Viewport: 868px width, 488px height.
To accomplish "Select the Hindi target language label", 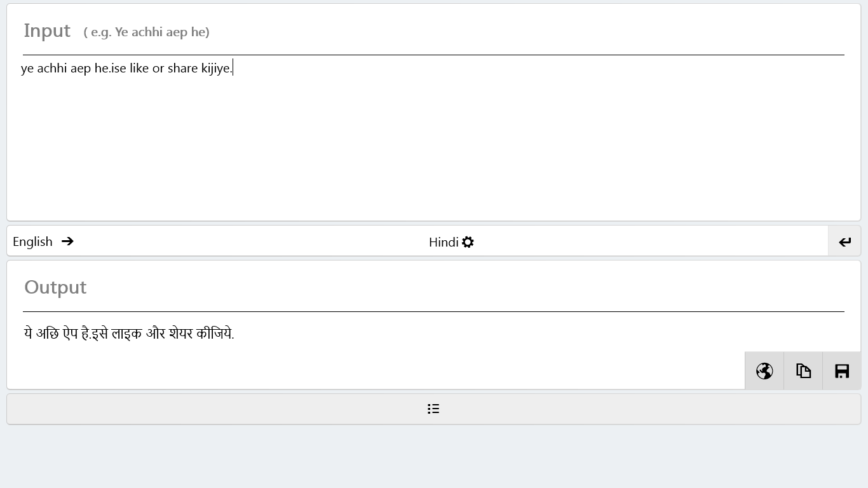I will point(444,242).
